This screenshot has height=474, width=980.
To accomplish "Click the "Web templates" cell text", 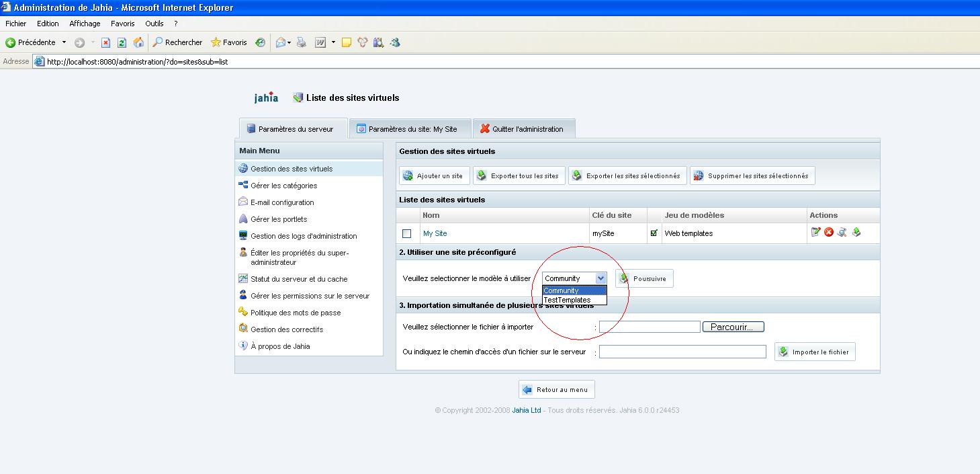I will [x=688, y=233].
